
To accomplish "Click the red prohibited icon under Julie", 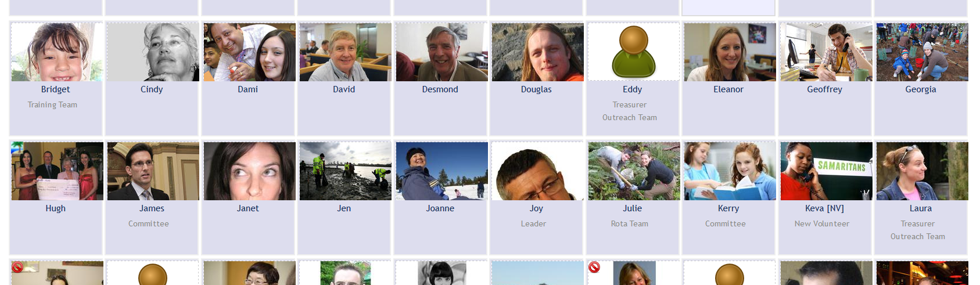I will pos(594,267).
